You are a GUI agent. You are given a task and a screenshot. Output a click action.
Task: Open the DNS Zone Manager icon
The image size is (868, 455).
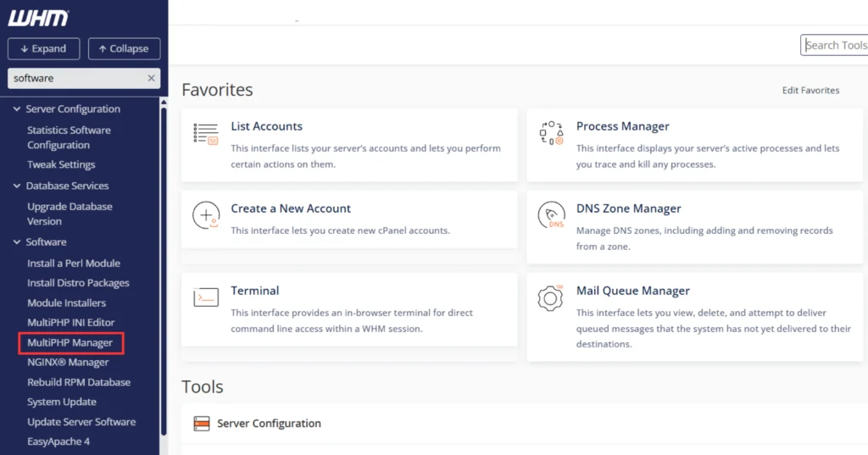click(551, 215)
